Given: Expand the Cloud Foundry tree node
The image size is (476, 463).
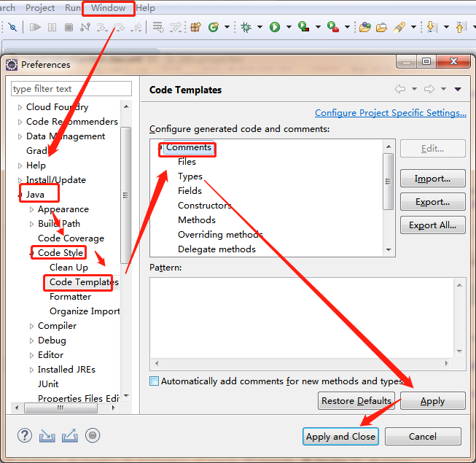Looking at the screenshot, I should (20, 107).
